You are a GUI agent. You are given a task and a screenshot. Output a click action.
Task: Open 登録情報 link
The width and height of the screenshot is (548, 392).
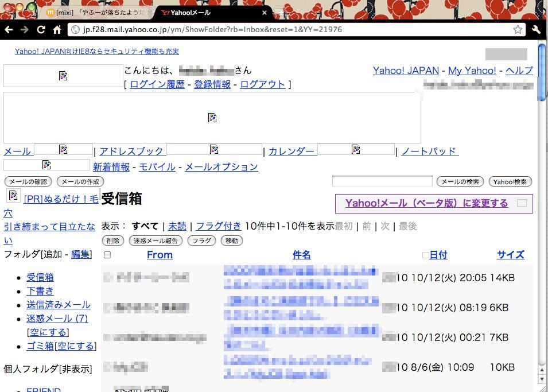point(212,84)
